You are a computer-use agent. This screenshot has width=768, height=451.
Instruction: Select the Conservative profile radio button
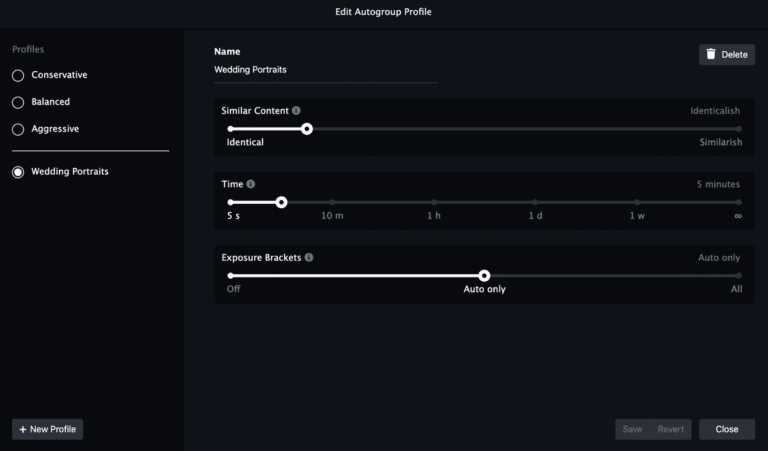[18, 75]
